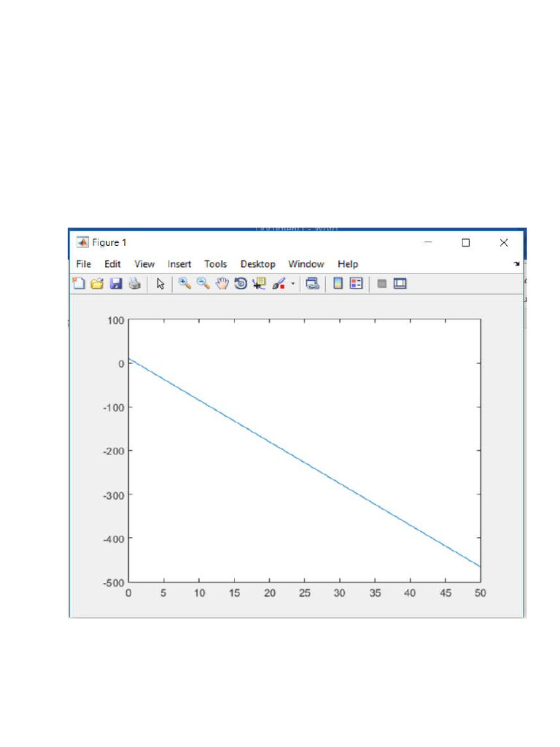The width and height of the screenshot is (560, 747).
Task: Open a file with the folder icon
Action: point(97,284)
